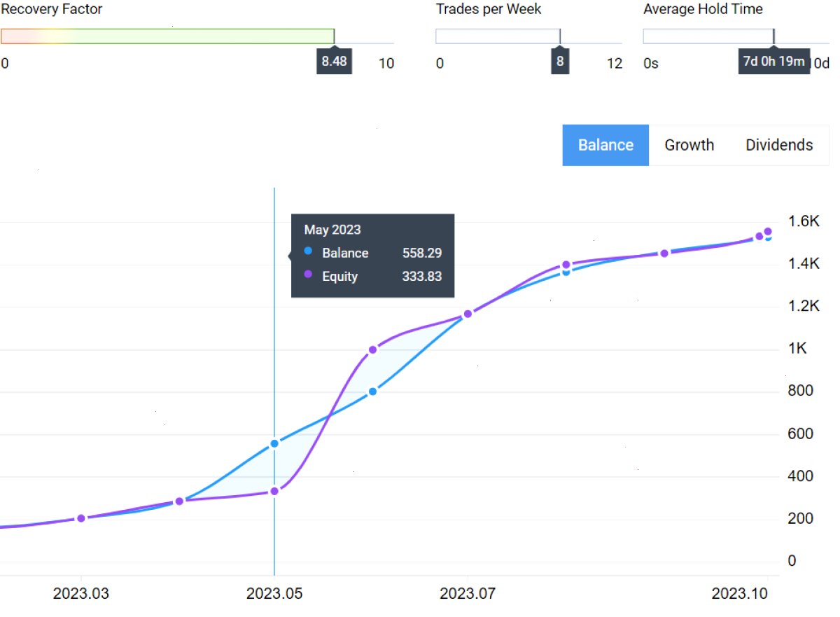Select the blue Balance point near 800
Screen dimensions: 840x617
pos(373,391)
